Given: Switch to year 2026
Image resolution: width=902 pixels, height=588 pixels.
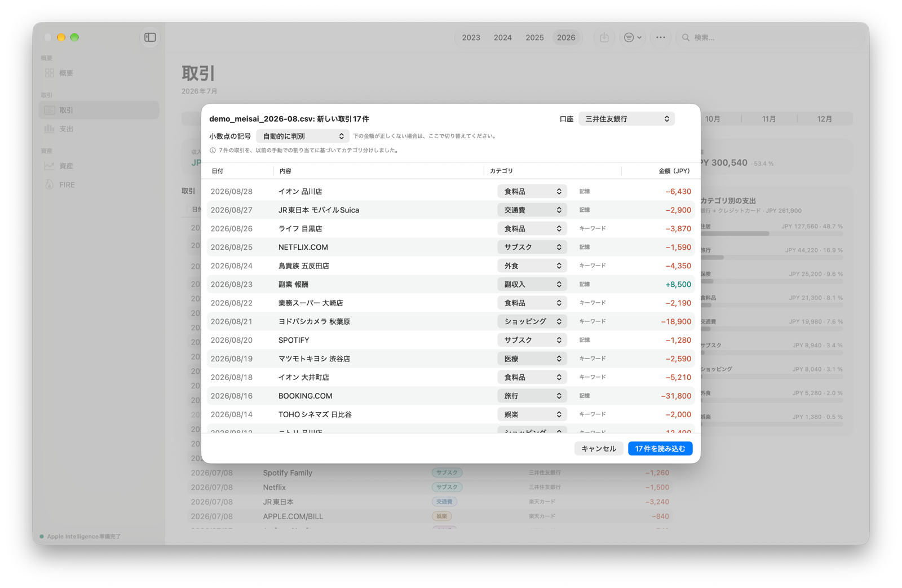Looking at the screenshot, I should coord(566,37).
